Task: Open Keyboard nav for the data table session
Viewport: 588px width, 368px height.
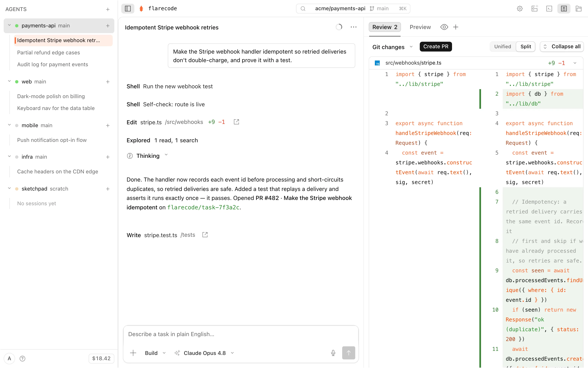Action: tap(56, 108)
